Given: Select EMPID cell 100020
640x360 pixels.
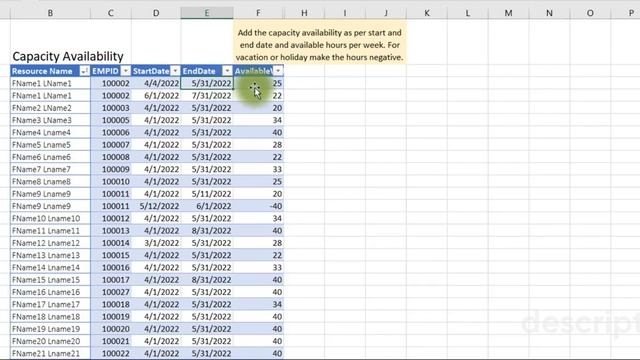Looking at the screenshot, I should pos(111,329).
